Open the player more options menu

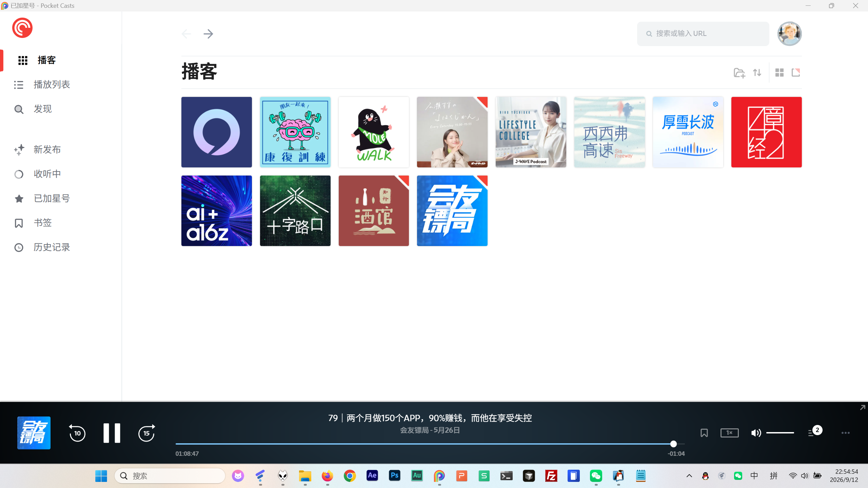pos(846,433)
